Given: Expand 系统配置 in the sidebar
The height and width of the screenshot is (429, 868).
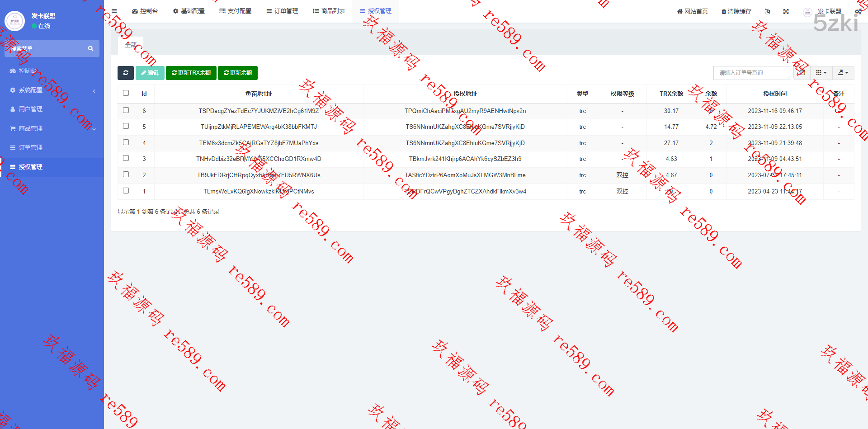Looking at the screenshot, I should 52,90.
